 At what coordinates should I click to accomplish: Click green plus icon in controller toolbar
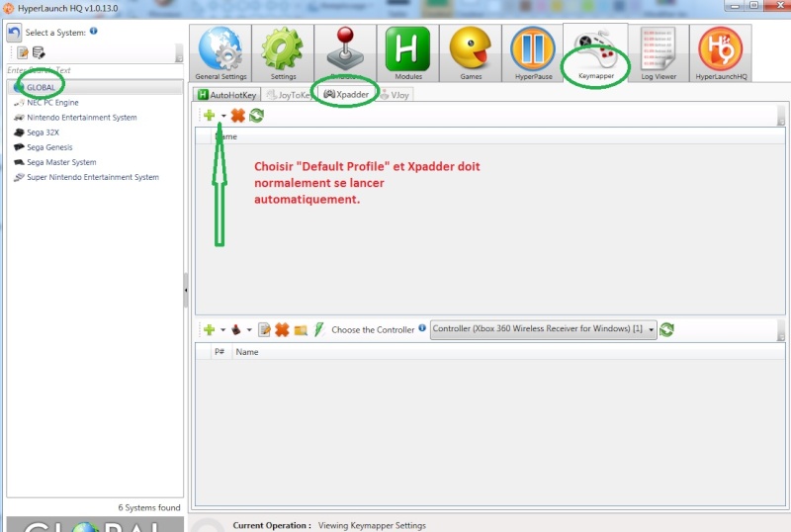tap(210, 330)
